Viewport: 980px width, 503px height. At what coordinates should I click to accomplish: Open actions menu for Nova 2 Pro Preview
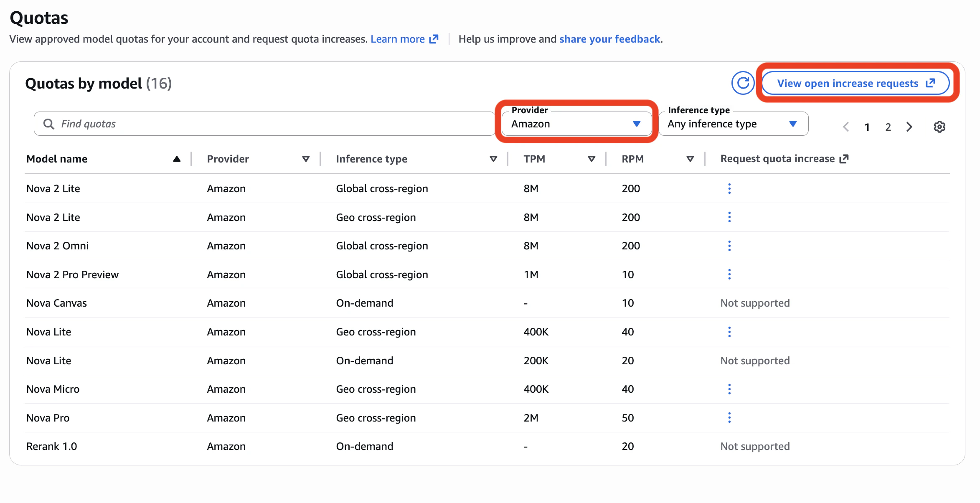click(x=729, y=274)
